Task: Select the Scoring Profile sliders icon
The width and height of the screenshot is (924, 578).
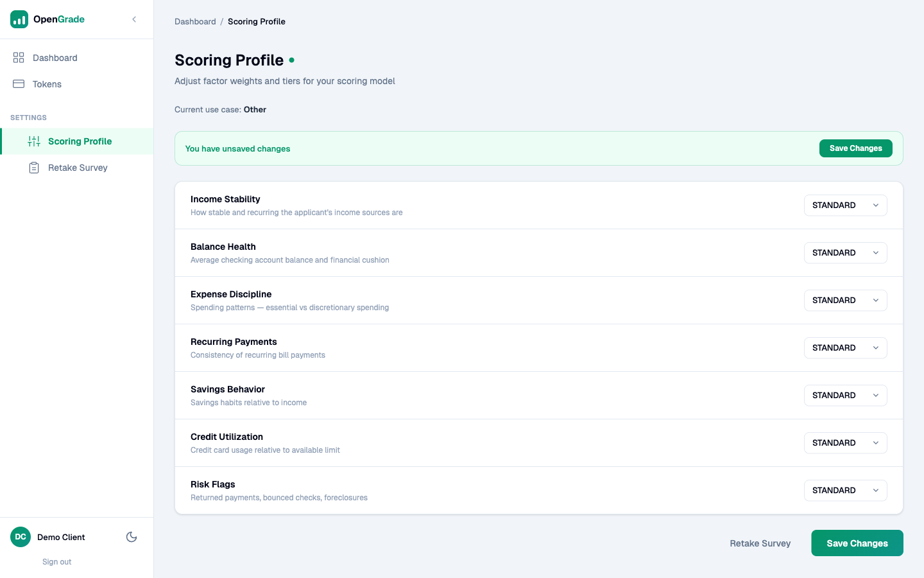Action: pos(34,141)
